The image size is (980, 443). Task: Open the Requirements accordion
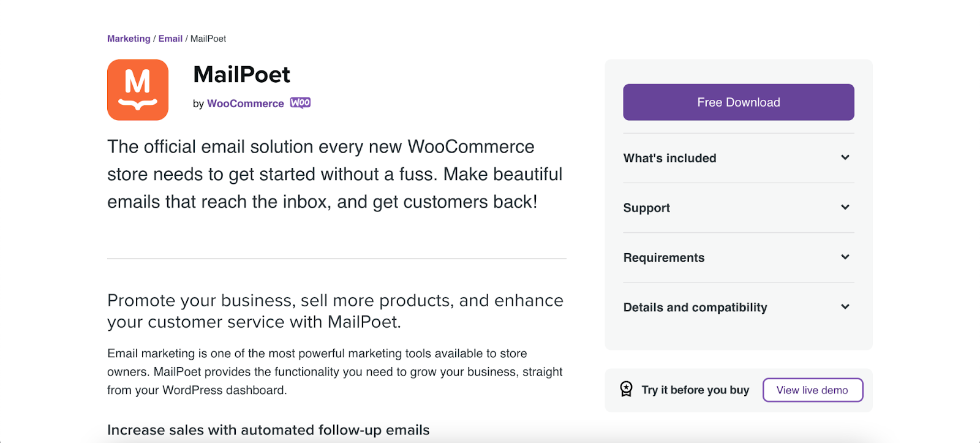coord(738,257)
